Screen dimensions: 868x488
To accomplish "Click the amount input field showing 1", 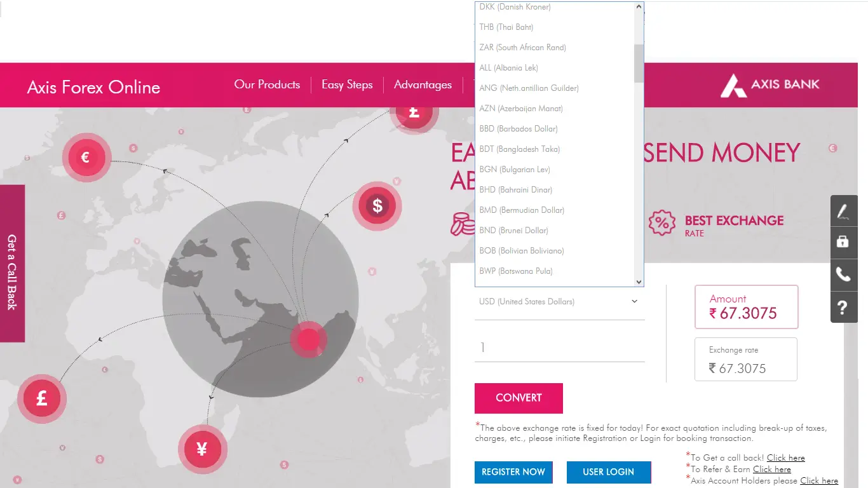I will coord(559,348).
